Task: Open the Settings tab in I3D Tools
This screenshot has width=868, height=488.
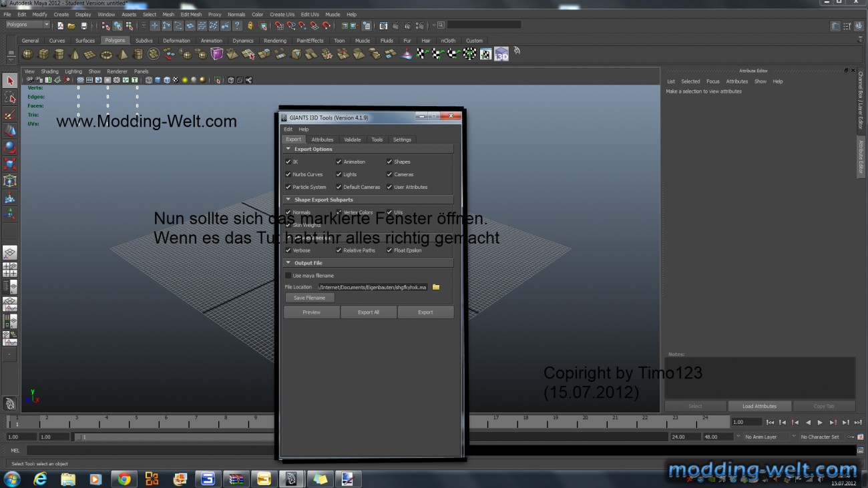Action: point(402,140)
